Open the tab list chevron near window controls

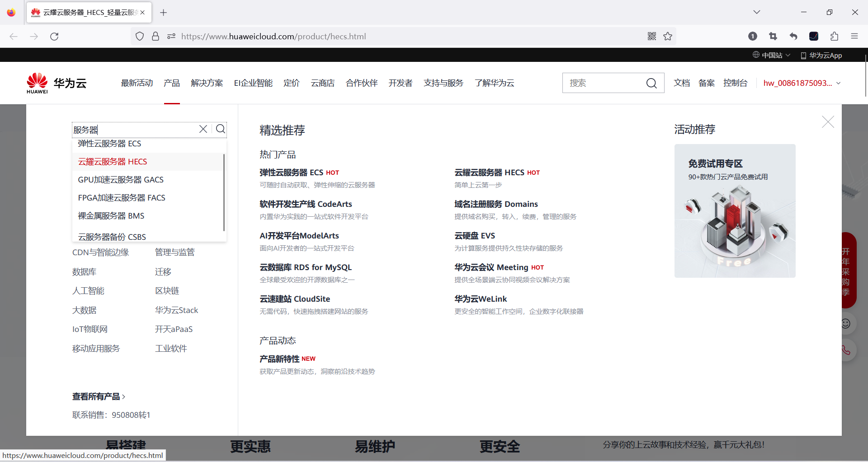[757, 12]
